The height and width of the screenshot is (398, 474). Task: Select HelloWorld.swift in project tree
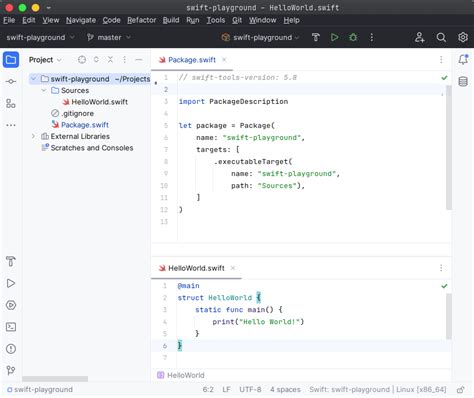[95, 102]
